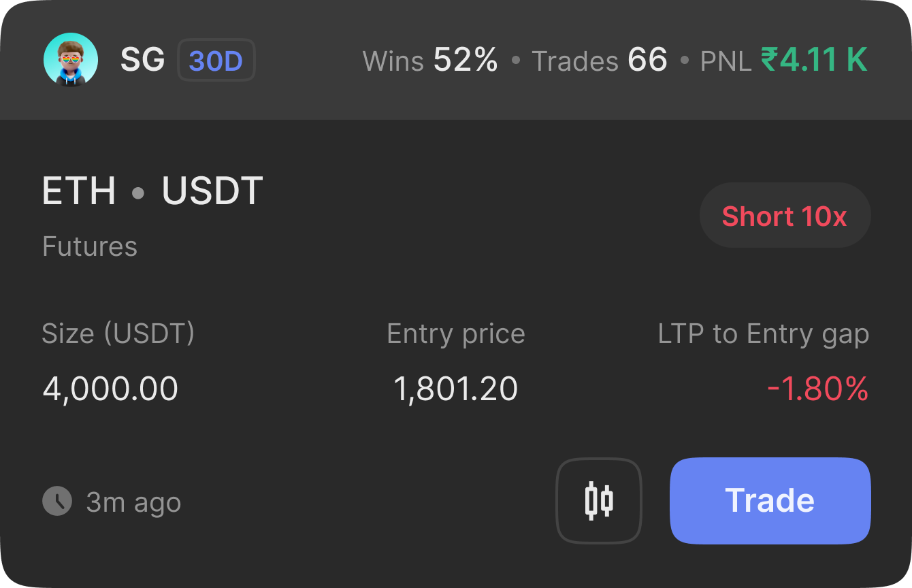Click the Trades 66 statistic
The height and width of the screenshot is (588, 912).
coord(600,61)
